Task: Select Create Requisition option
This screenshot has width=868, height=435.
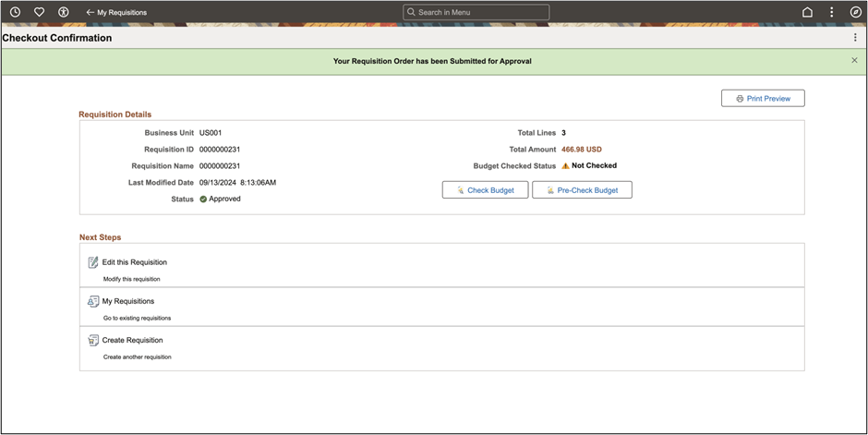Action: (132, 340)
